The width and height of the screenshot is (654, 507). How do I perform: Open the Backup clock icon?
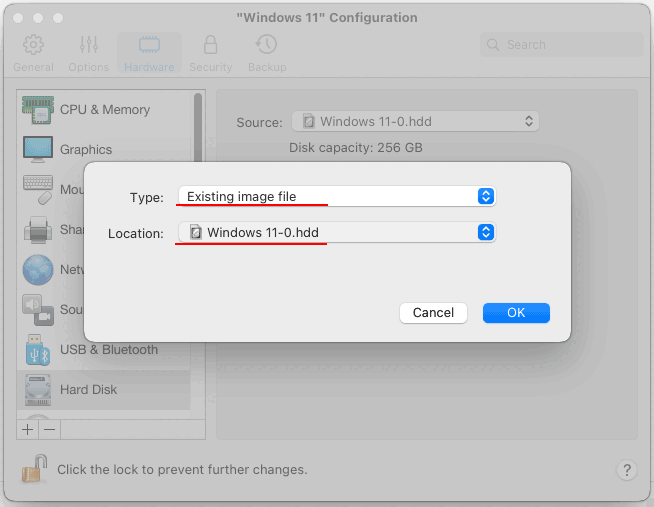tap(267, 45)
